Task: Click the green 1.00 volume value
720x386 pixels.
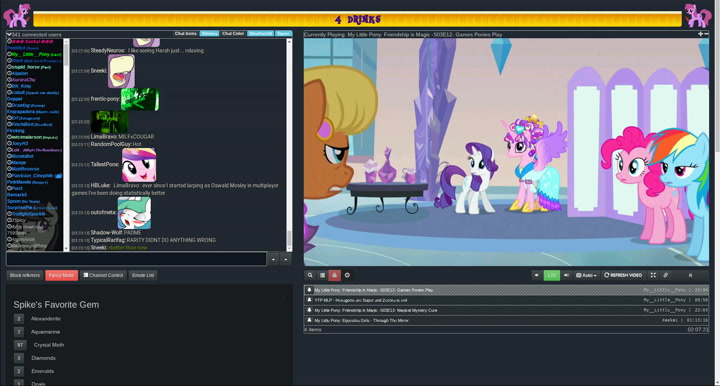Action: click(x=551, y=275)
